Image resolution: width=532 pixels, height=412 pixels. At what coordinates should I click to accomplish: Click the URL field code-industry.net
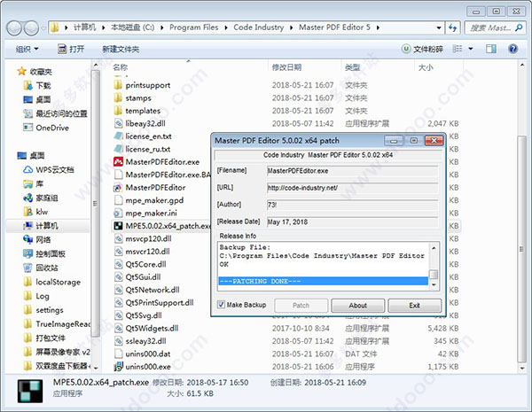[x=352, y=188]
